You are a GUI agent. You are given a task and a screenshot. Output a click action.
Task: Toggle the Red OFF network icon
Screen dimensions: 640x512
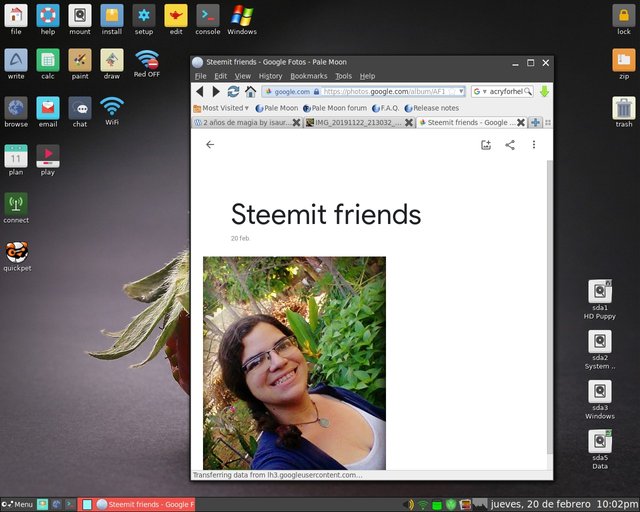pos(147,64)
